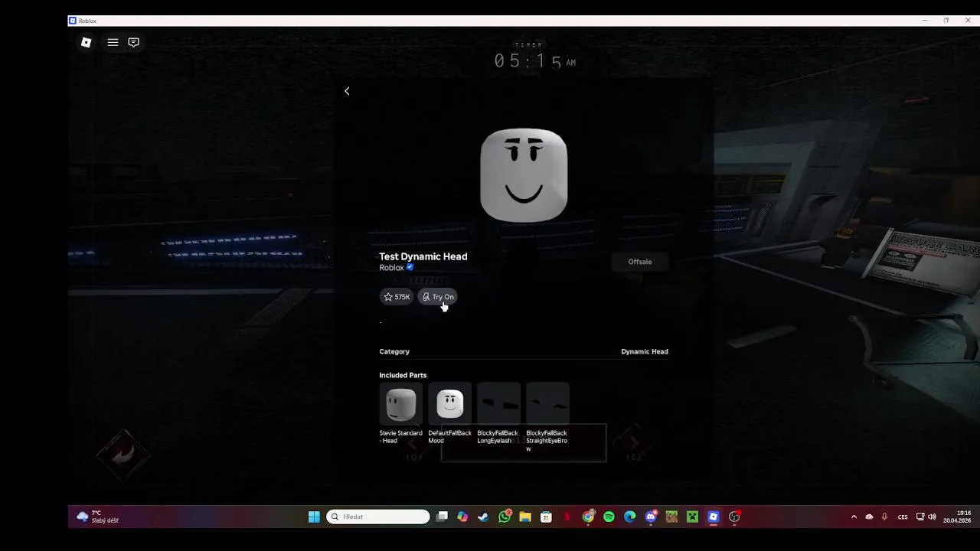Image resolution: width=980 pixels, height=551 pixels.
Task: Favorite the item with 575K star
Action: [x=397, y=297]
